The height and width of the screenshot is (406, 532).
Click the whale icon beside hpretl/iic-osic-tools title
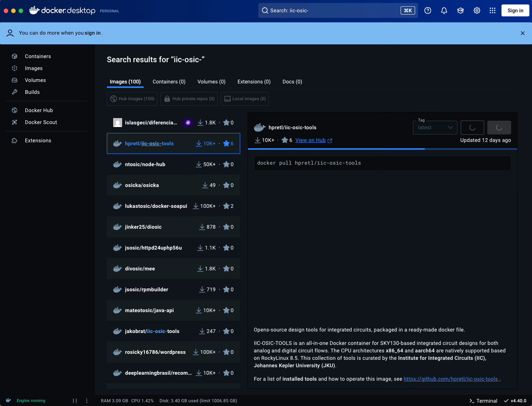(259, 127)
